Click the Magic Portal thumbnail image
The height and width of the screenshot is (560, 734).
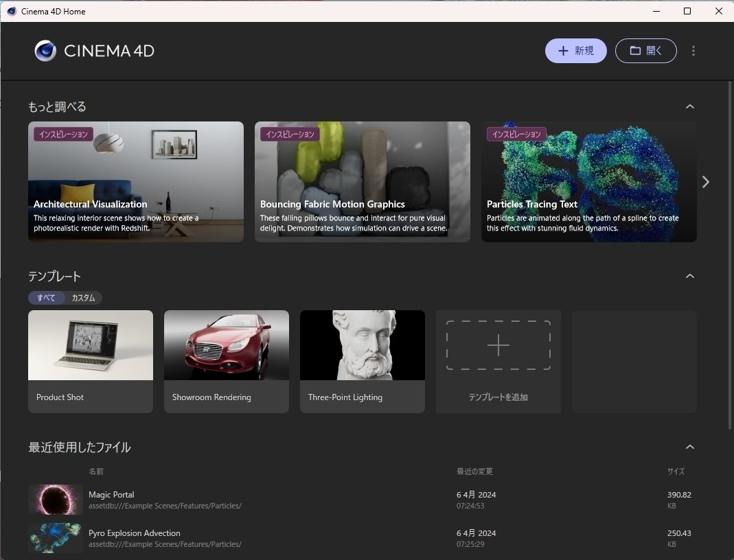pyautogui.click(x=56, y=500)
